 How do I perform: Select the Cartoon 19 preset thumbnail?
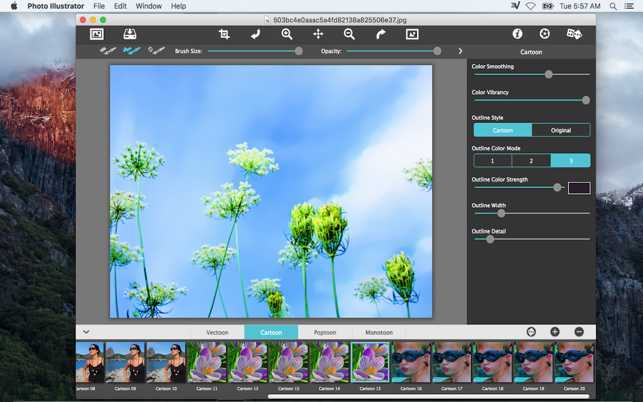click(533, 363)
